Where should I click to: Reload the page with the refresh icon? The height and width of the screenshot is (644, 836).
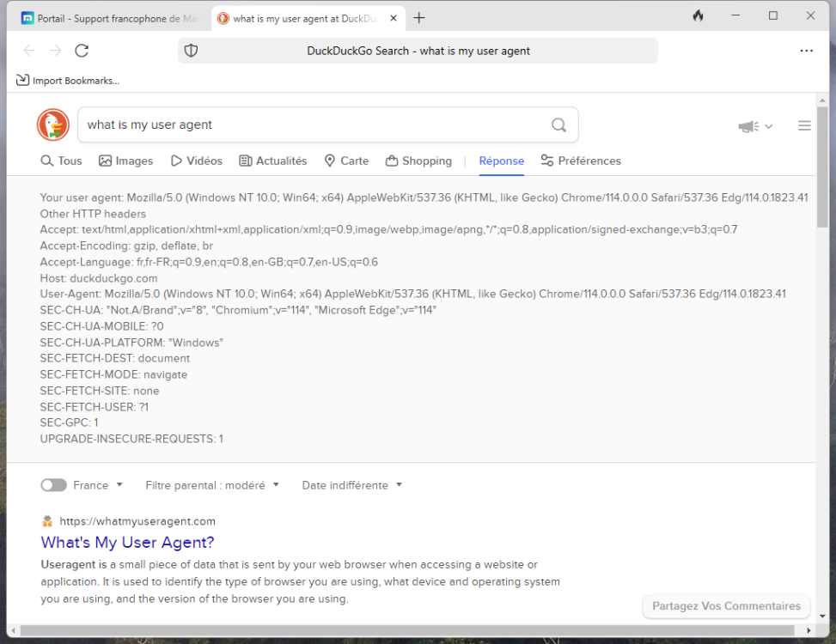(x=82, y=51)
